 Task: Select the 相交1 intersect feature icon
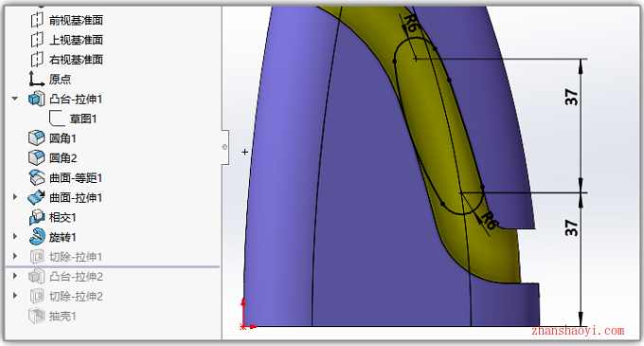coord(37,217)
